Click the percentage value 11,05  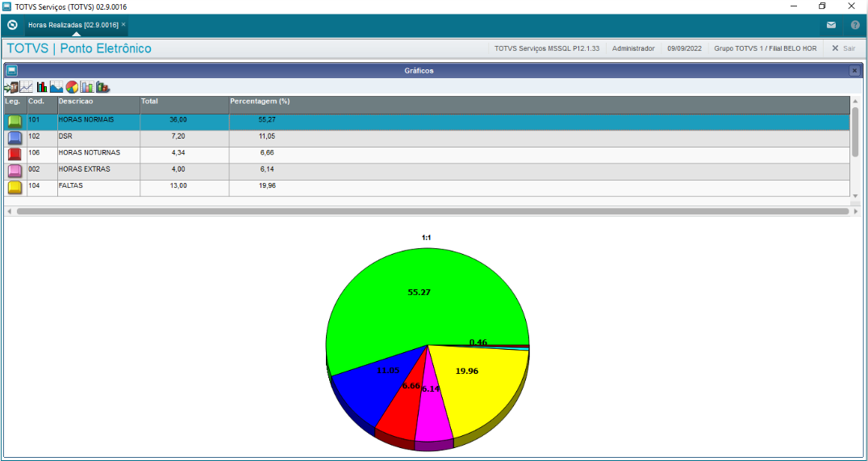pyautogui.click(x=267, y=136)
